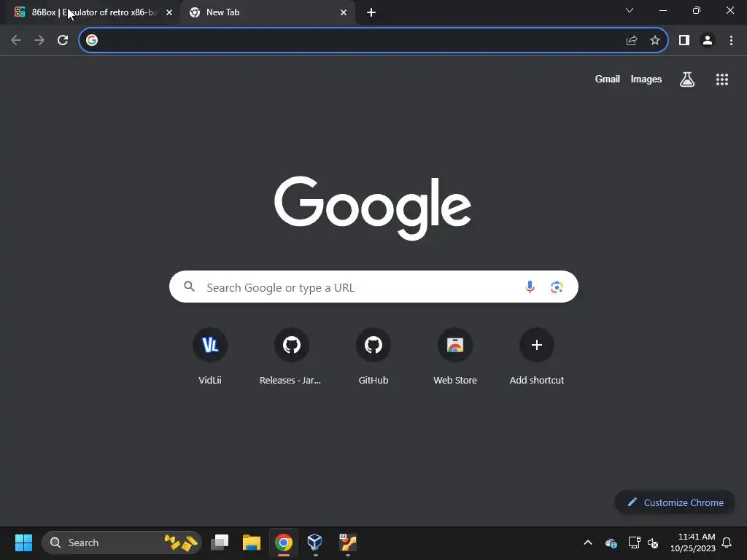Click Customize Chrome

(675, 502)
